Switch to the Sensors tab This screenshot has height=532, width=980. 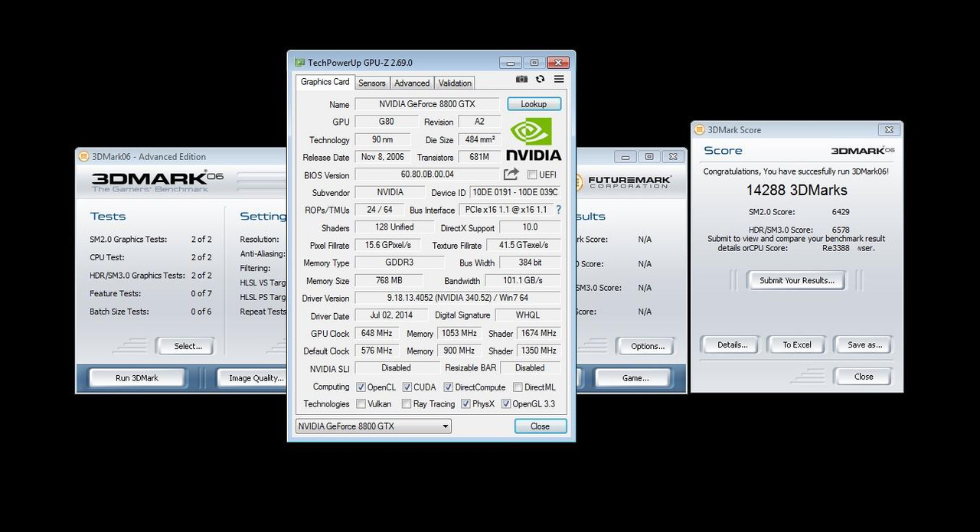click(372, 83)
